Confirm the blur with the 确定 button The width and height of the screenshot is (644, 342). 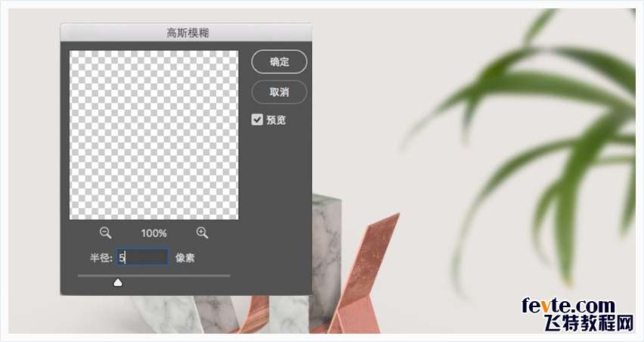(279, 62)
